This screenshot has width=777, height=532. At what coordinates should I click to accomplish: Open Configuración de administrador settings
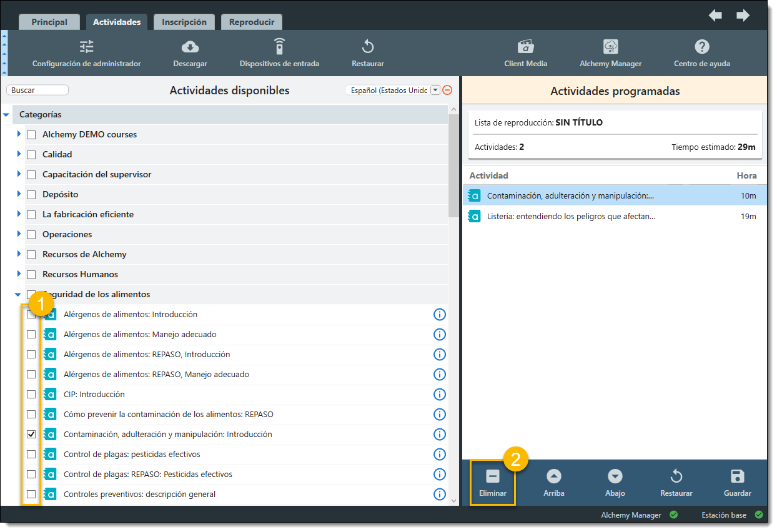86,47
